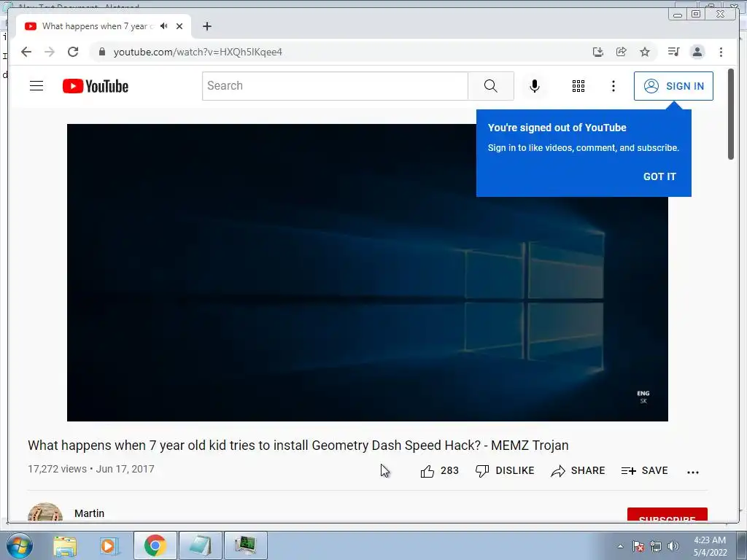This screenshot has height=560, width=747.
Task: Click the padlock site info icon
Action: 102,52
